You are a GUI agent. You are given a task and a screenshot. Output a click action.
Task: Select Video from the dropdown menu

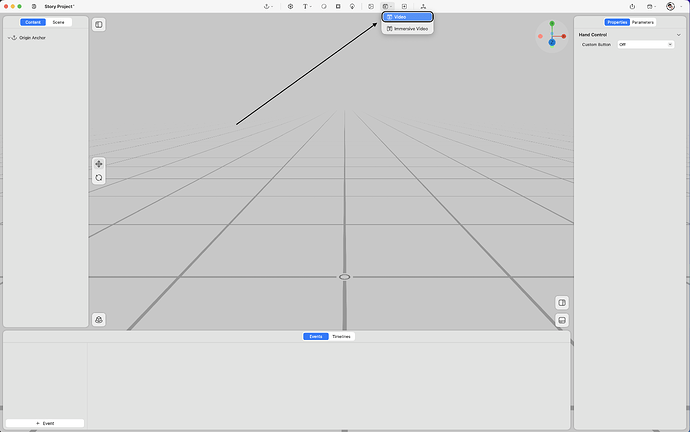pyautogui.click(x=407, y=17)
